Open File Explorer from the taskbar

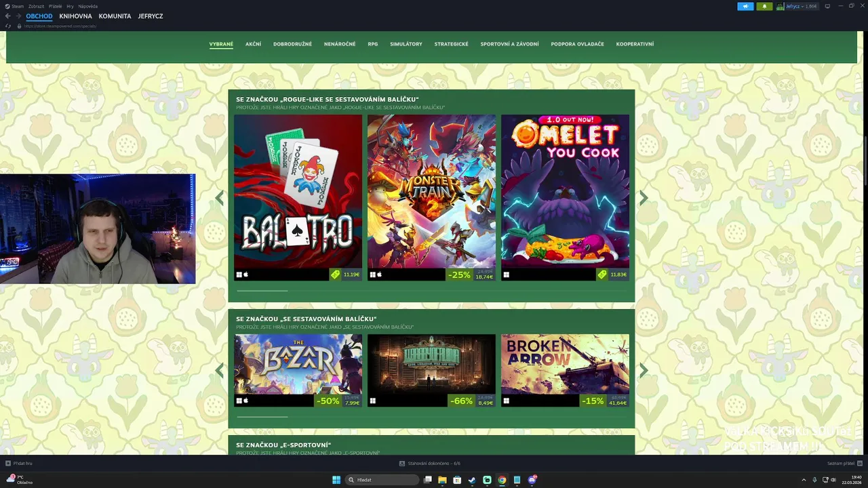pyautogui.click(x=443, y=480)
